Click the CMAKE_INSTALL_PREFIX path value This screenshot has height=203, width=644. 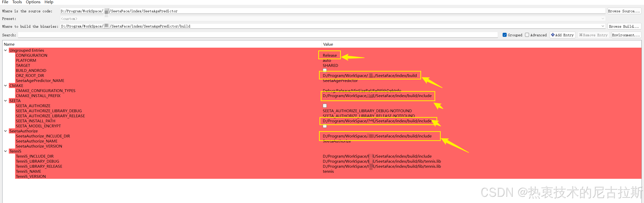(x=377, y=96)
